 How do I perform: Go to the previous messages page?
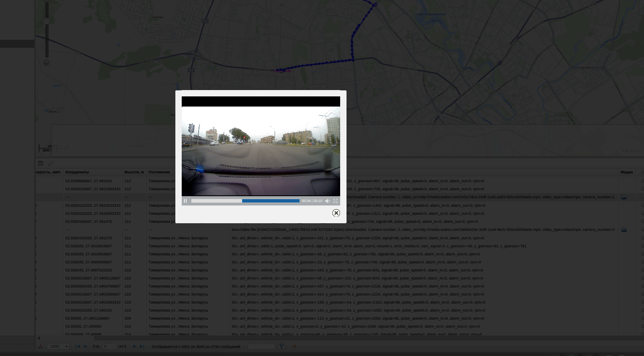pos(85,346)
